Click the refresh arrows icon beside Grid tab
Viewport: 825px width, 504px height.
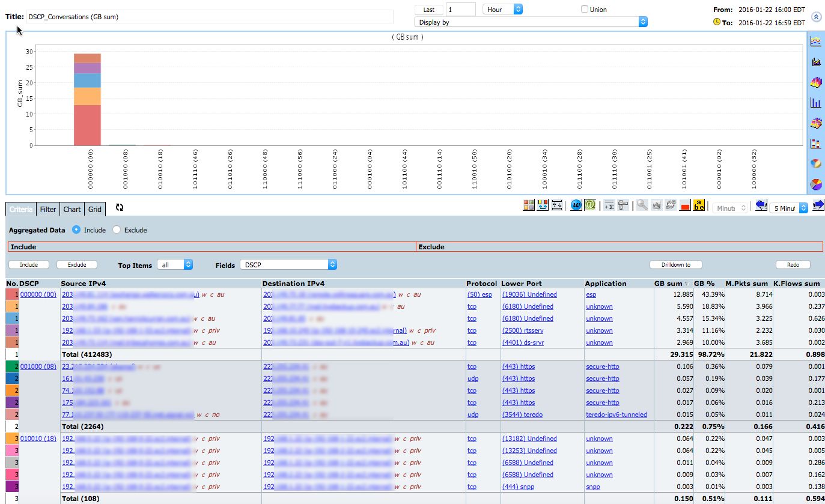tap(120, 207)
